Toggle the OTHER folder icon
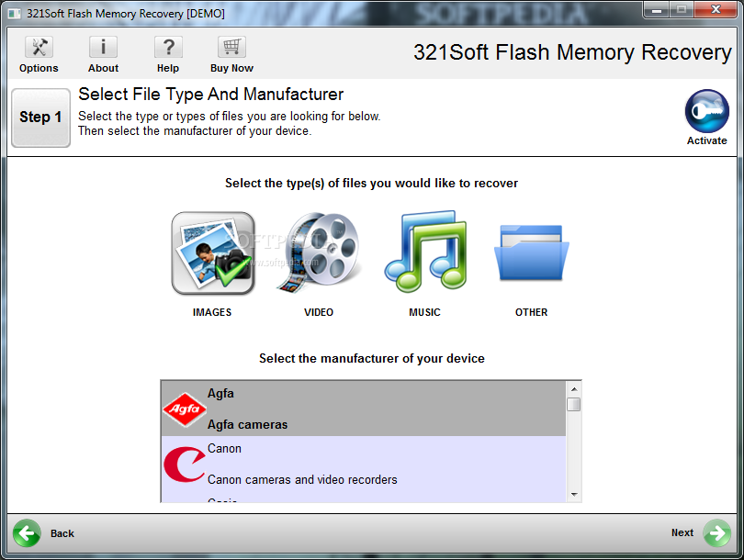 click(532, 253)
